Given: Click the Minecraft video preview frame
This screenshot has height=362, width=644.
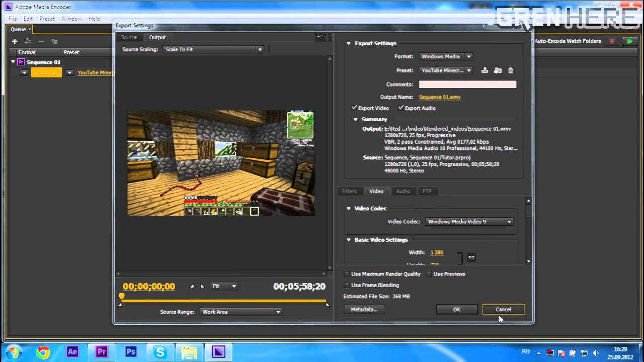Looking at the screenshot, I should point(221,163).
